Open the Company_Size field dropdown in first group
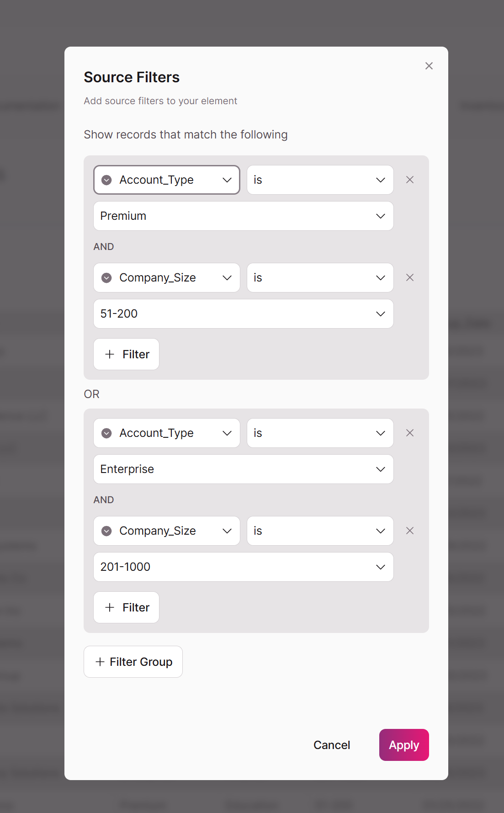 167,277
